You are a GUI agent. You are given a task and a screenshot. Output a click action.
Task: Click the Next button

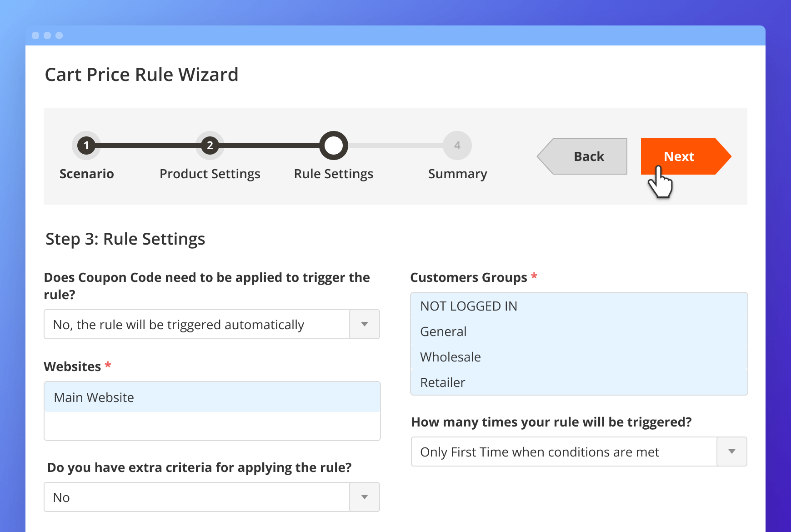[x=679, y=156]
